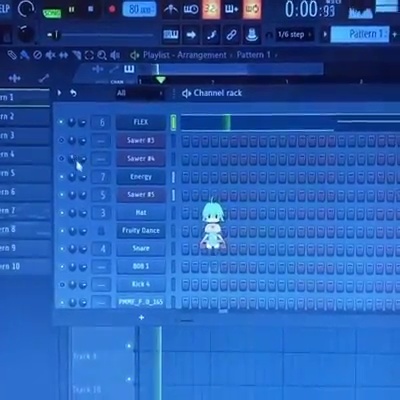Viewport: 400px width, 400px height.
Task: Click the Energy channel button
Action: click(x=141, y=177)
